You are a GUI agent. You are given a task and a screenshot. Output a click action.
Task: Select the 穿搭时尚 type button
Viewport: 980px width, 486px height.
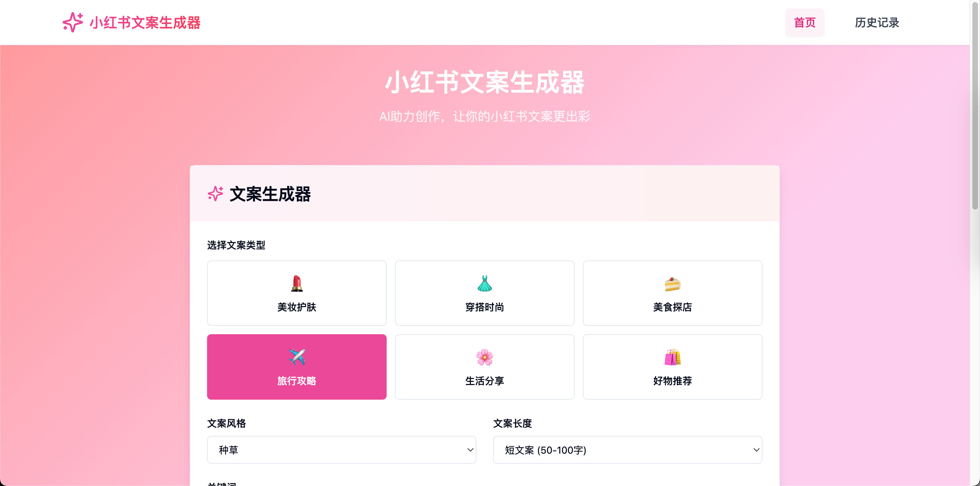tap(484, 293)
